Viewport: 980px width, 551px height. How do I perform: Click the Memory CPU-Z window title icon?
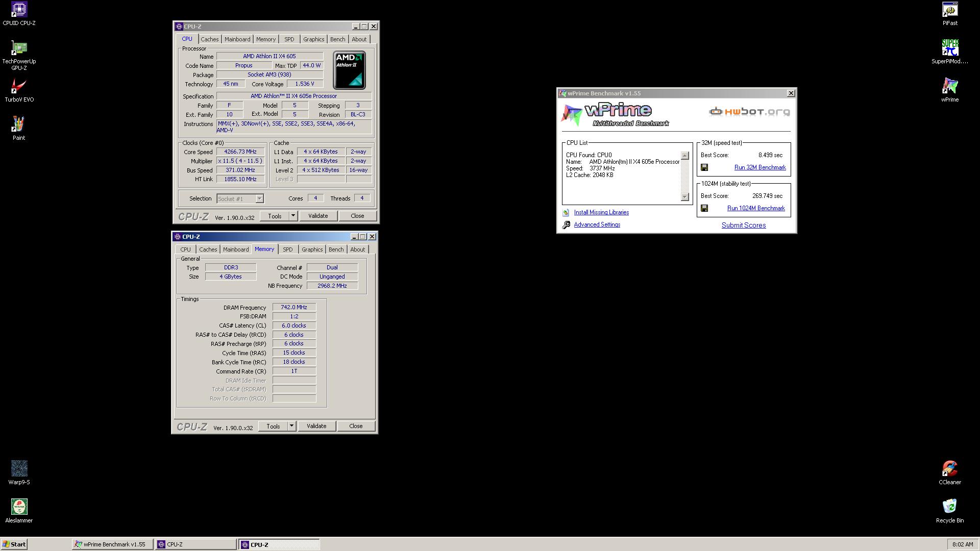178,237
